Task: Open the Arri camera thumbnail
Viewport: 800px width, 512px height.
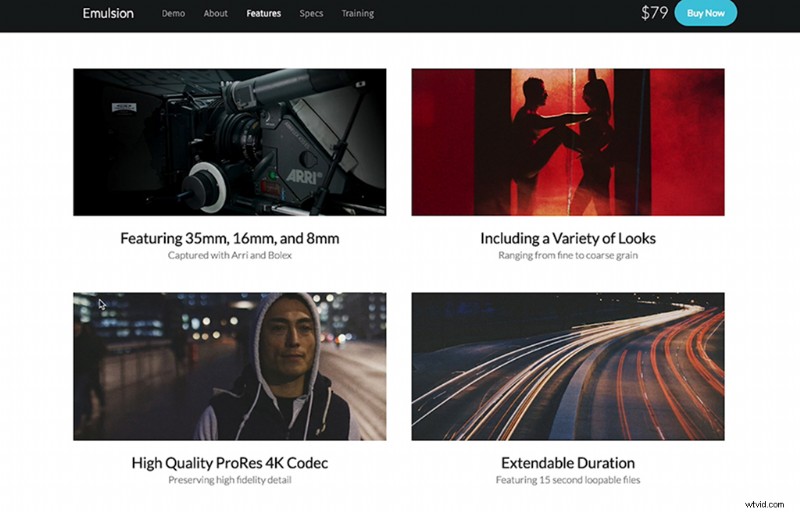Action: pos(230,142)
